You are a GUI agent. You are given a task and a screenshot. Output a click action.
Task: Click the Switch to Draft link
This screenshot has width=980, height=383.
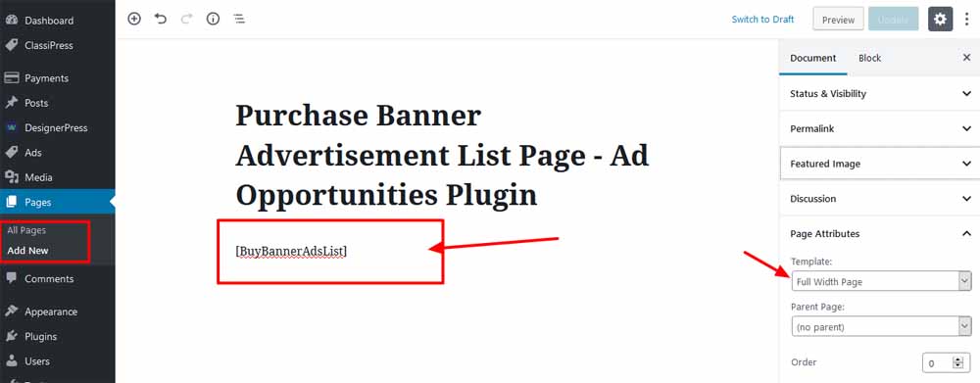coord(762,20)
